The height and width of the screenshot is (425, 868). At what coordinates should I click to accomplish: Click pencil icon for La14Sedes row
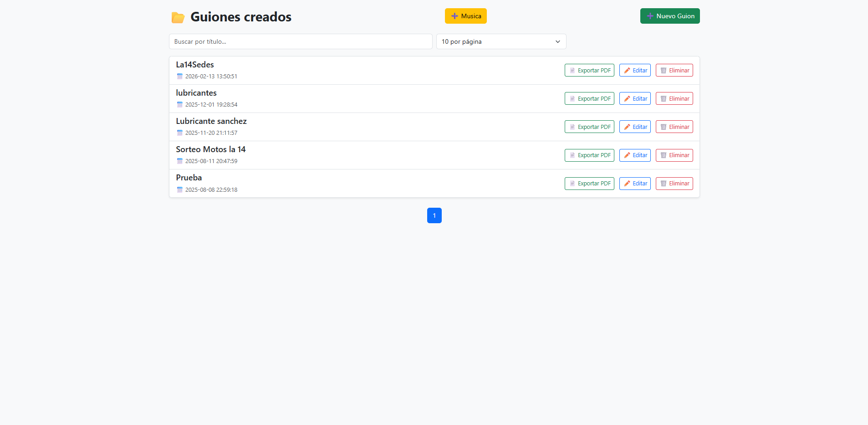coord(627,71)
